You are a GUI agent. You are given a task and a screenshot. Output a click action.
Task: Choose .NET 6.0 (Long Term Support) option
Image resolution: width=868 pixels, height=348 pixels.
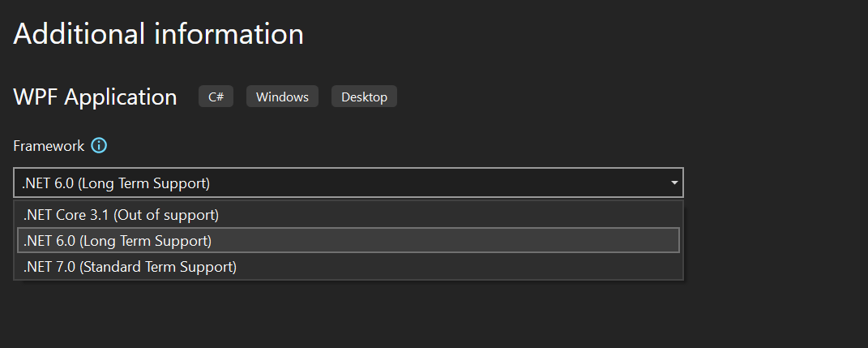(x=348, y=240)
